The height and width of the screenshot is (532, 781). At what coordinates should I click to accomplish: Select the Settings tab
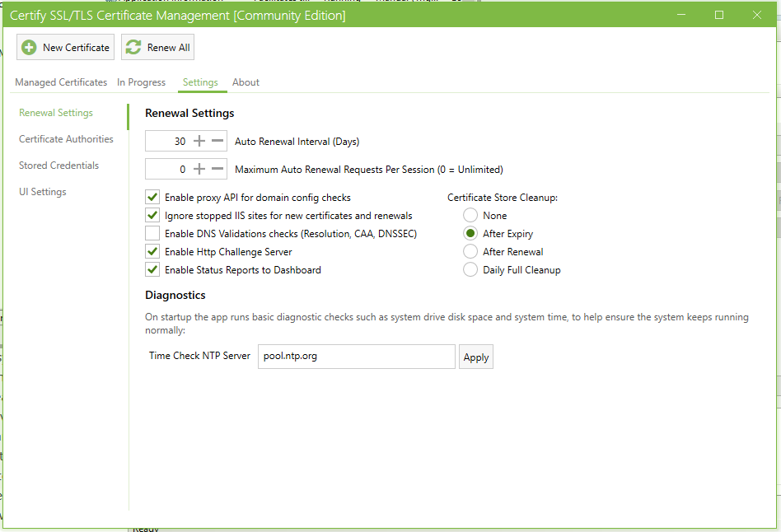pos(200,82)
